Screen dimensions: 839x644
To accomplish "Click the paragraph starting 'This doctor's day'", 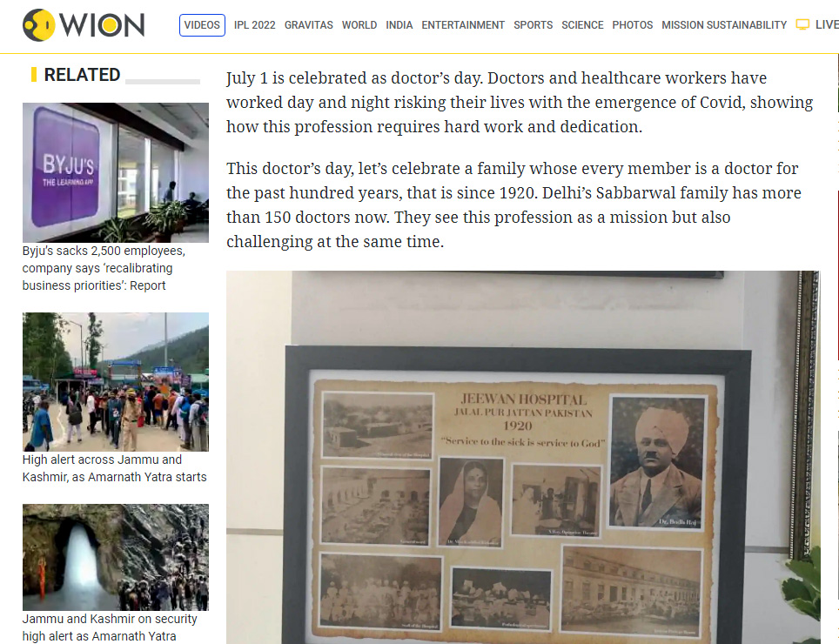I will click(x=513, y=205).
